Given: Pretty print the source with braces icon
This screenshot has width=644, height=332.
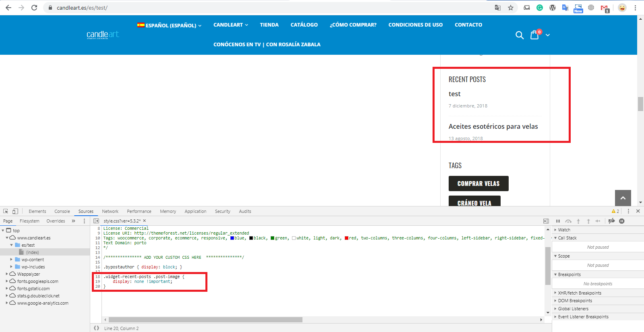Looking at the screenshot, I should [x=96, y=328].
